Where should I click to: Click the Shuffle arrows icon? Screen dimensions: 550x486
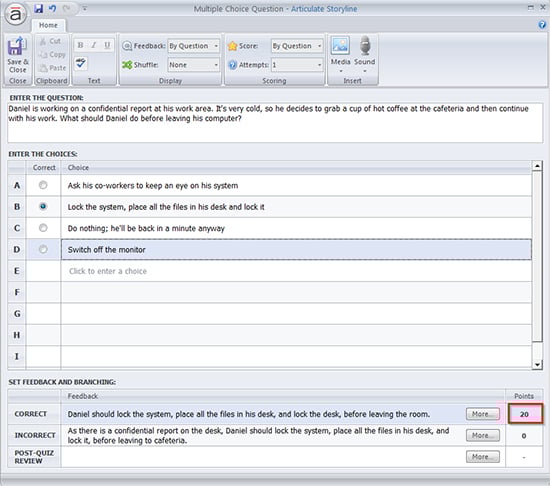127,65
